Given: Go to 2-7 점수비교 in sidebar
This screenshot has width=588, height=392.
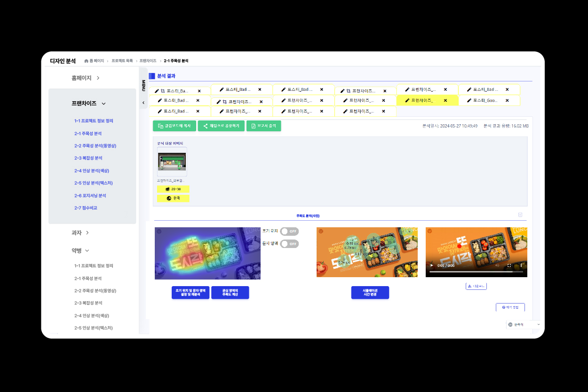Looking at the screenshot, I should point(86,208).
